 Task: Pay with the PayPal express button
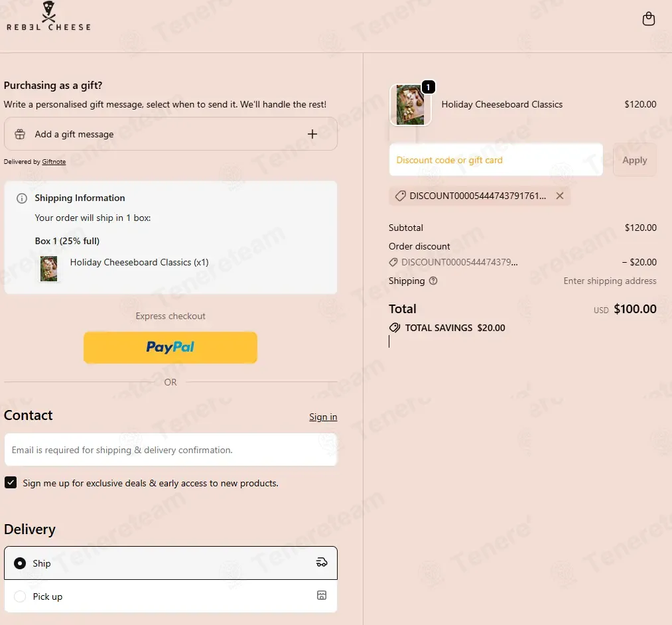(170, 347)
